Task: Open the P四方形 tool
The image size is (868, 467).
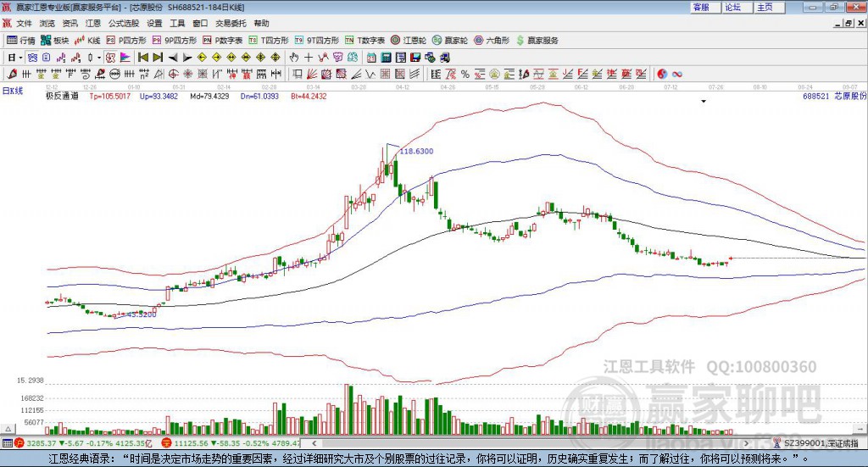Action: click(126, 41)
